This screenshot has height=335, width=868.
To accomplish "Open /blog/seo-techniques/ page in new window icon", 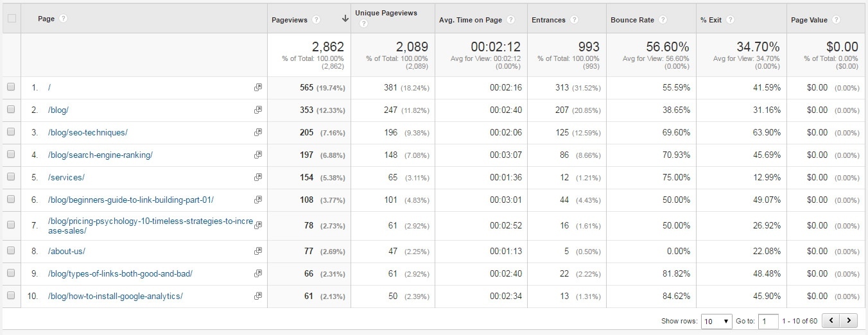I will click(x=258, y=133).
